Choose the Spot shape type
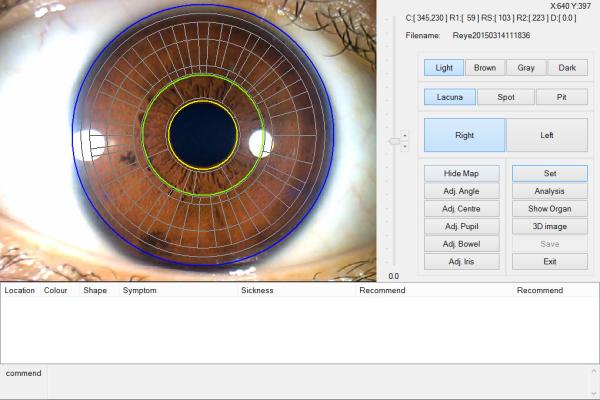 click(506, 97)
